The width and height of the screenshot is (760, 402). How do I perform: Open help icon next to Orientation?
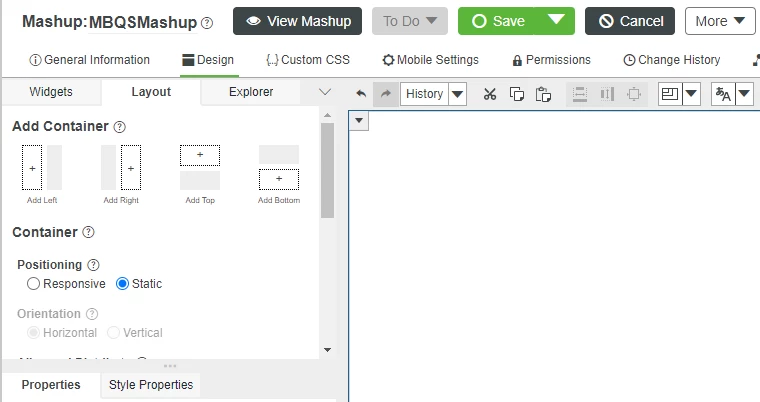[92, 314]
